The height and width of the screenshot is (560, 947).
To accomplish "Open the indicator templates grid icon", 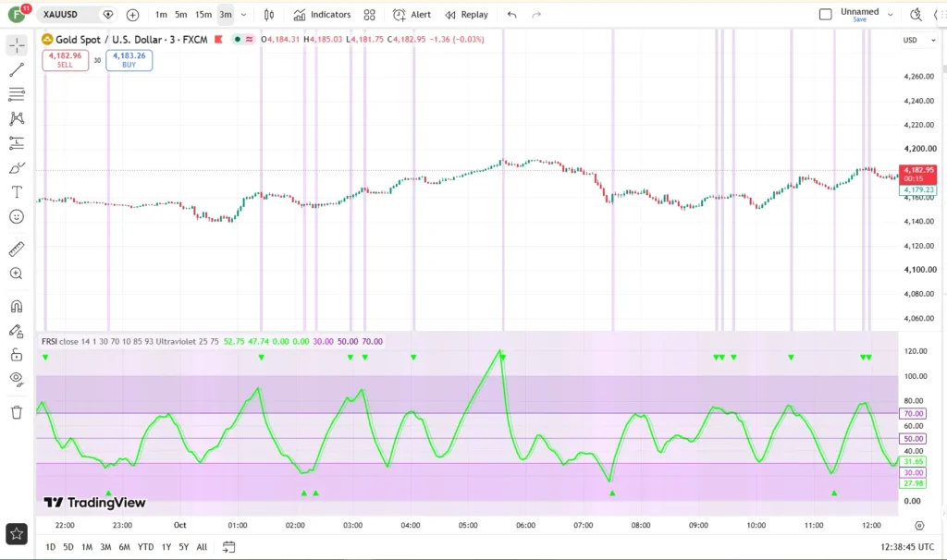I will (370, 15).
